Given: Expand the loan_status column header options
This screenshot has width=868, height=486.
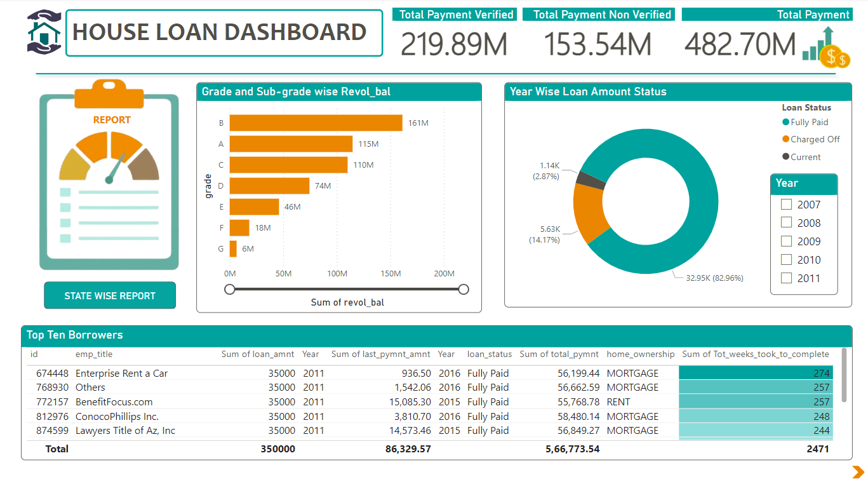Looking at the screenshot, I should coord(488,354).
